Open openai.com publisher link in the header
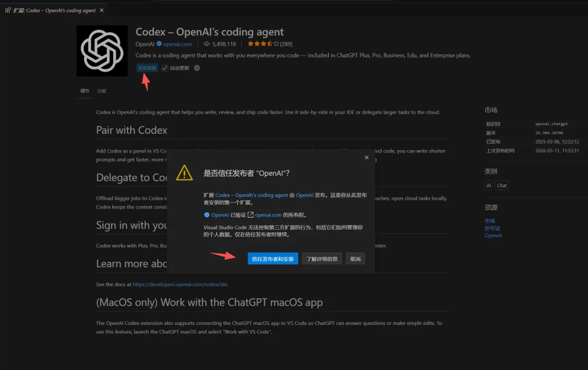Image resolution: width=588 pixels, height=370 pixels. point(177,44)
